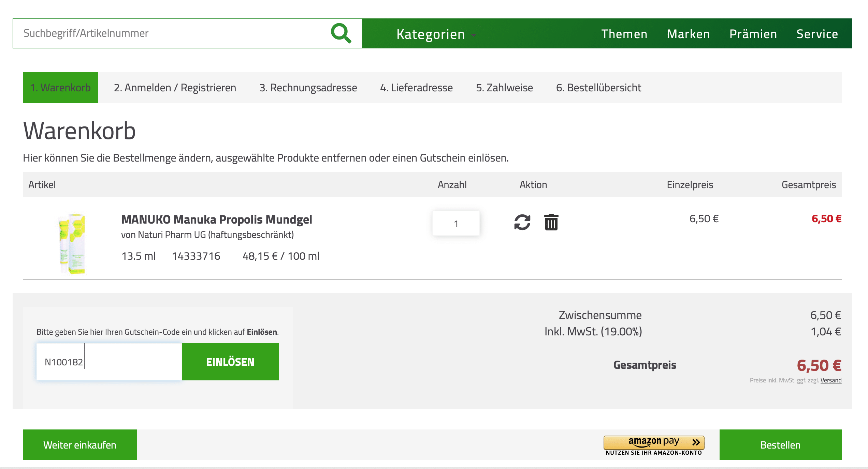Viewport: 868px width, 469px height.
Task: Click the Warenkorb page heading
Action: (79, 131)
